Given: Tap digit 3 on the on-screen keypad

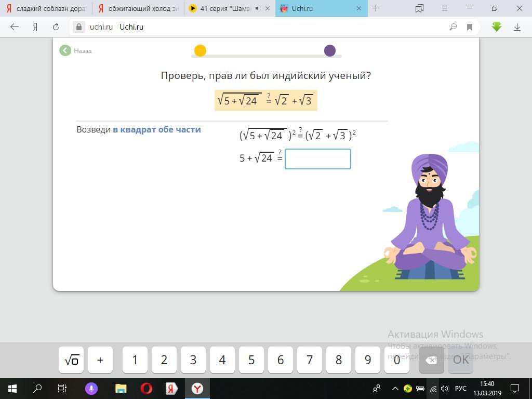Looking at the screenshot, I should [x=193, y=360].
